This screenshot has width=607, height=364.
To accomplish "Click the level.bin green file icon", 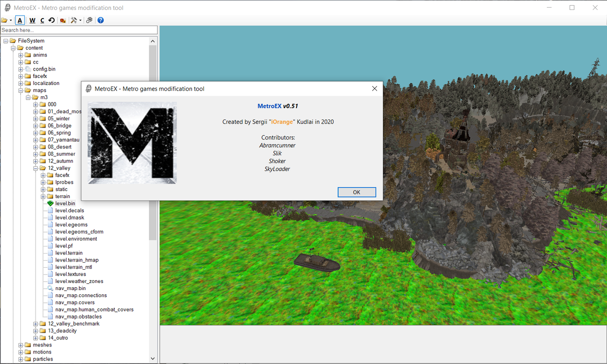I will pos(50,203).
